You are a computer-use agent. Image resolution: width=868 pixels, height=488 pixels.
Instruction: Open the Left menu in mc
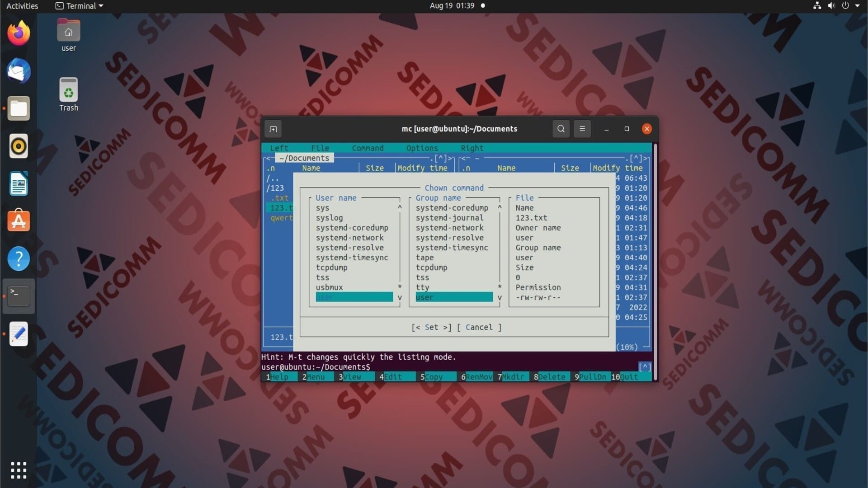point(279,148)
